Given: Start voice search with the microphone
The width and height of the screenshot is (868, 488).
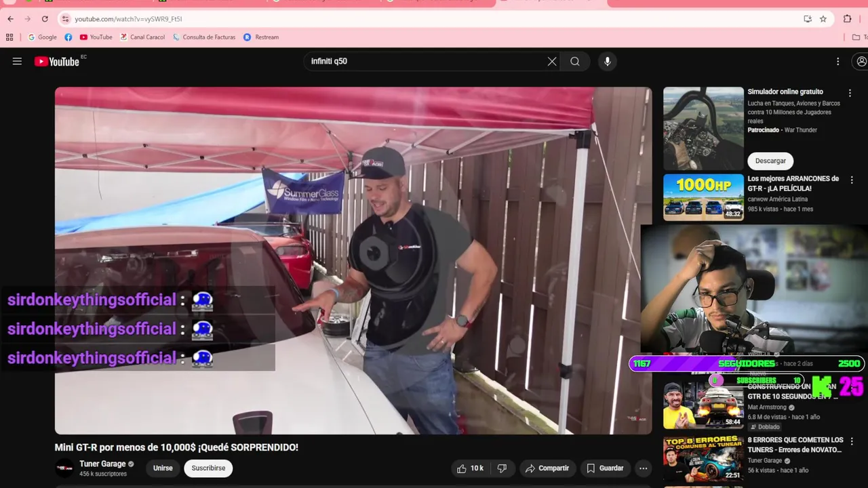Looking at the screenshot, I should pos(607,62).
